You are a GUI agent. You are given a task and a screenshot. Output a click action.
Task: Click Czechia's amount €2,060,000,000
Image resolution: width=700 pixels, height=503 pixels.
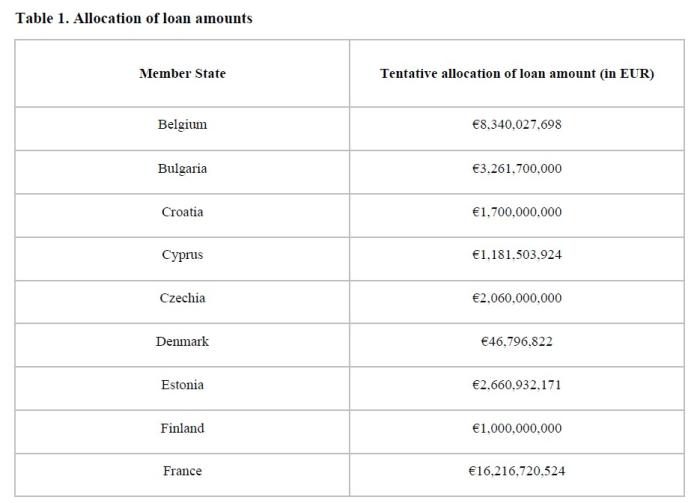coord(517,298)
